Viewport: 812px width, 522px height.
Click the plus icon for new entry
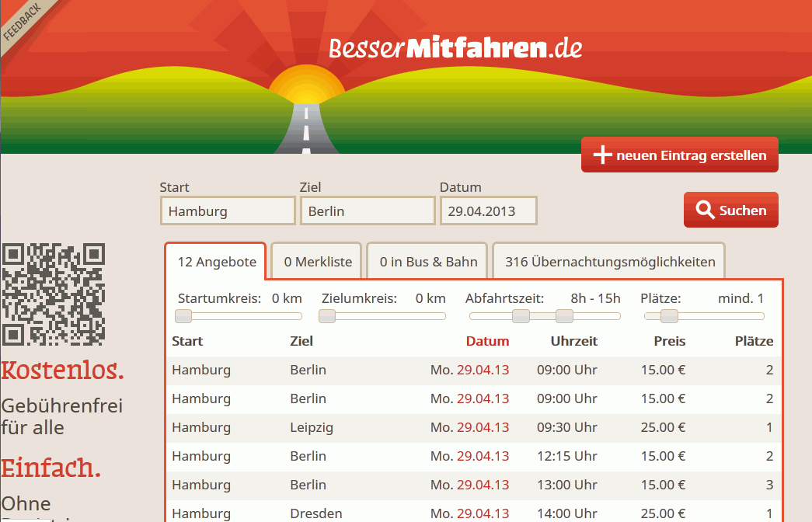click(x=603, y=155)
